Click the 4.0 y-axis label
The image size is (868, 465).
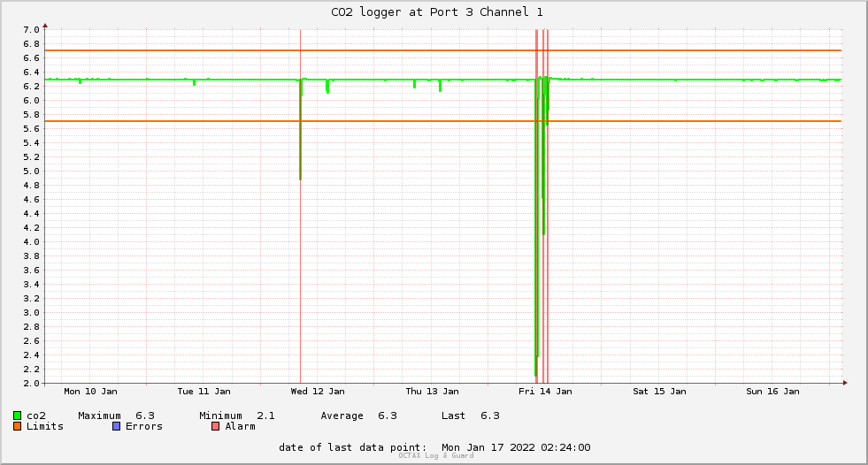(x=31, y=241)
